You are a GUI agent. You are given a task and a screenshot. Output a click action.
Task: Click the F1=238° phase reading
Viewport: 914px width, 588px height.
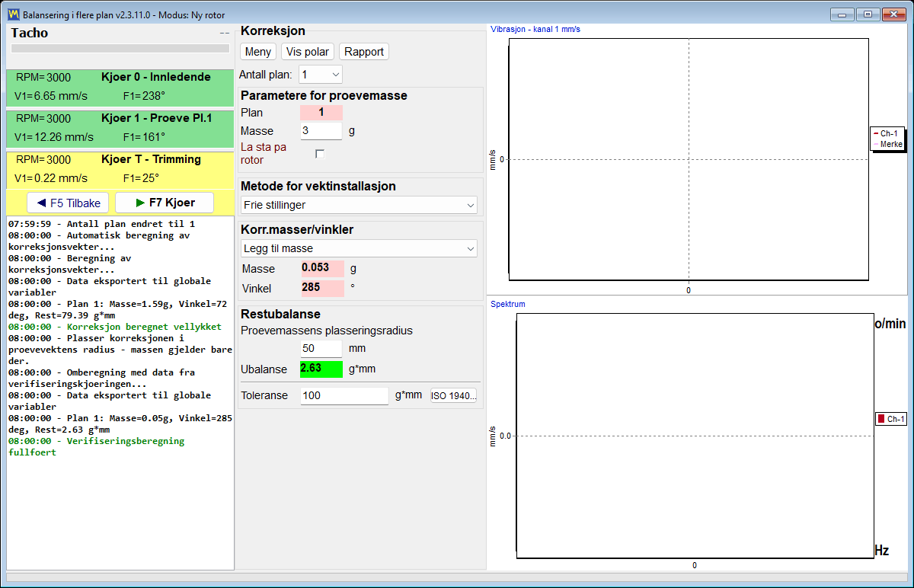(144, 96)
